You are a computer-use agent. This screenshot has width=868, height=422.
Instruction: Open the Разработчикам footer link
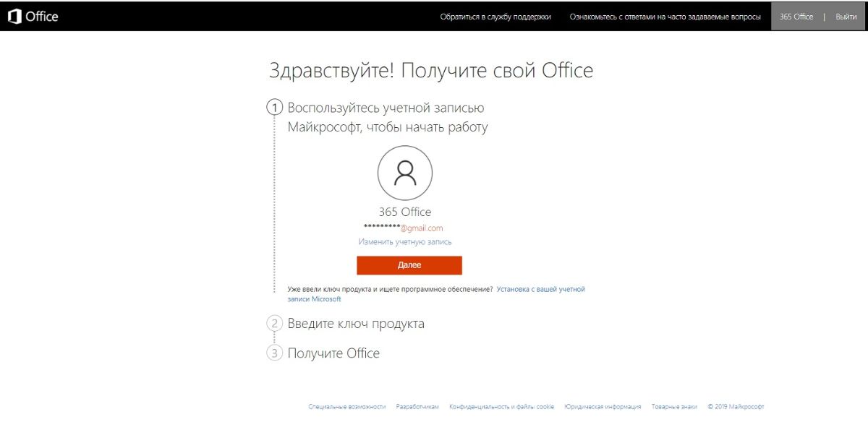(x=417, y=407)
